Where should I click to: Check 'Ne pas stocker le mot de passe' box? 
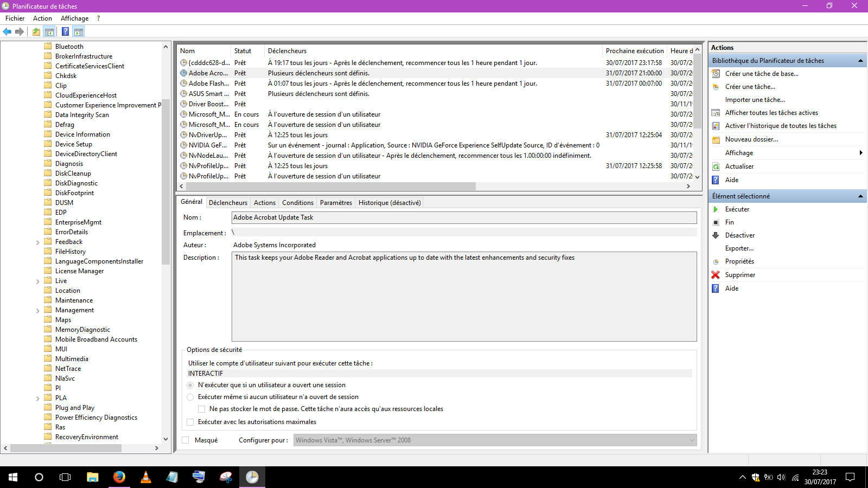(x=202, y=409)
